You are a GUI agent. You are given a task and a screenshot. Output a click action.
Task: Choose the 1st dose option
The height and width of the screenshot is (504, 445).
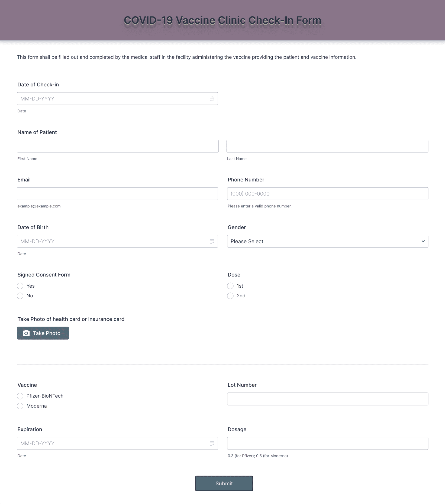coord(230,286)
